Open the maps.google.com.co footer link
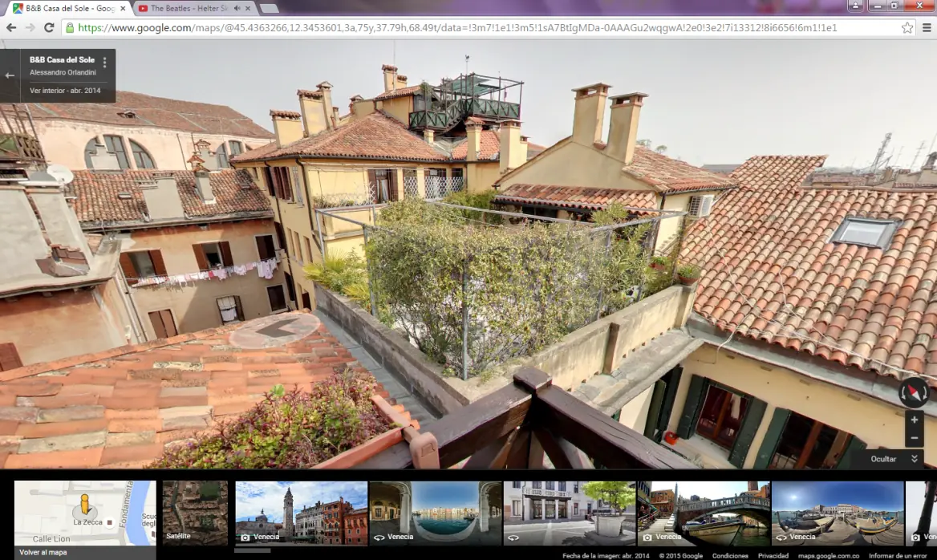 tap(828, 556)
